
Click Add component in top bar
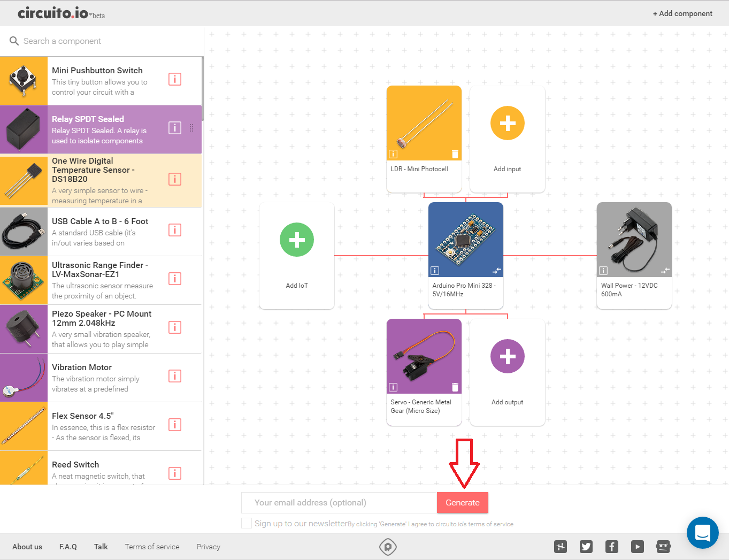click(682, 13)
